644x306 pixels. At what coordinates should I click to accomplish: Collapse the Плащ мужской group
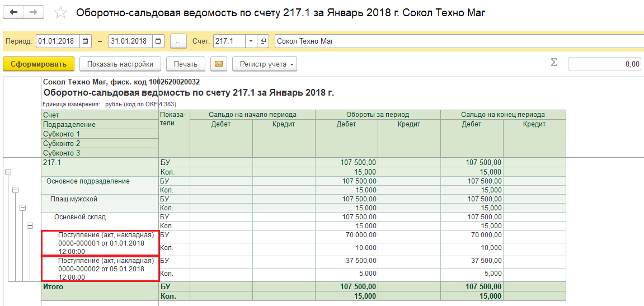point(23,208)
